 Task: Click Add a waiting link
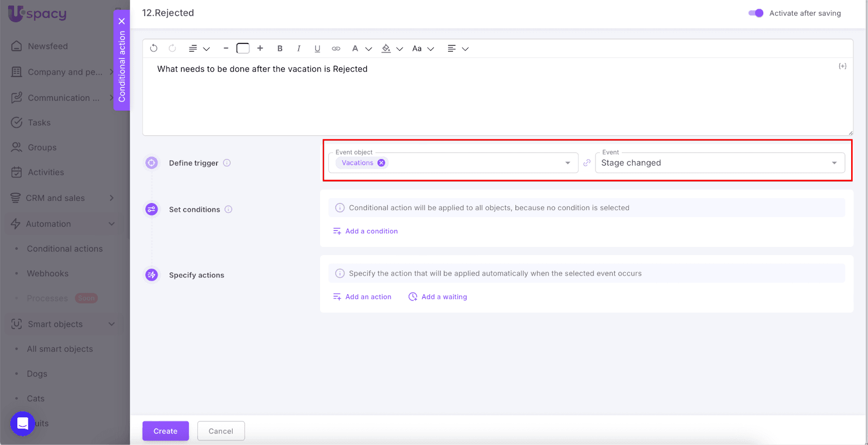click(443, 297)
